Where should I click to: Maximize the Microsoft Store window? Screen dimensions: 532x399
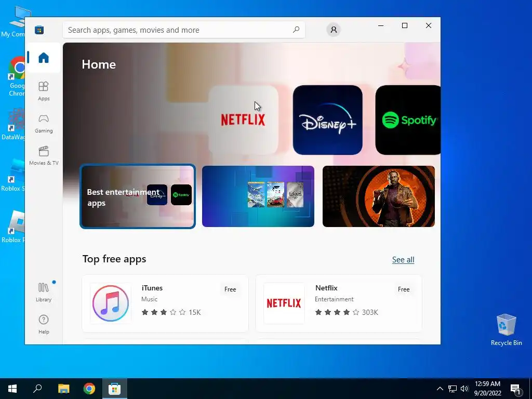pos(404,25)
